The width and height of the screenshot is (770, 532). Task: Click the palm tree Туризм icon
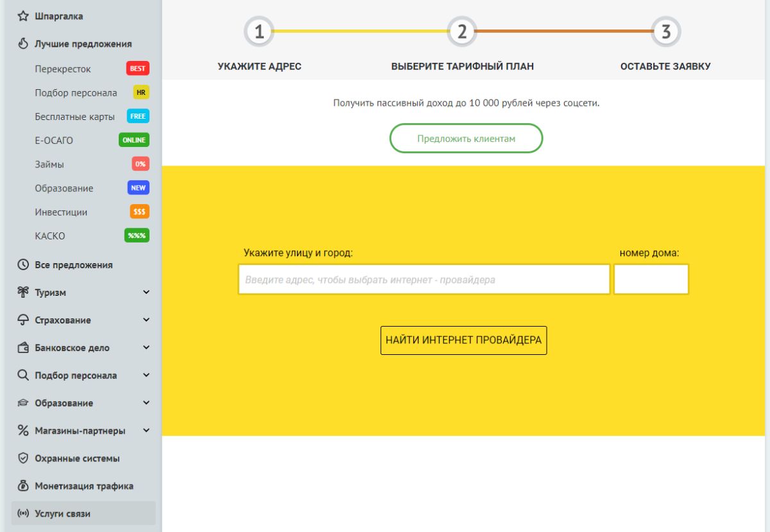tap(23, 292)
